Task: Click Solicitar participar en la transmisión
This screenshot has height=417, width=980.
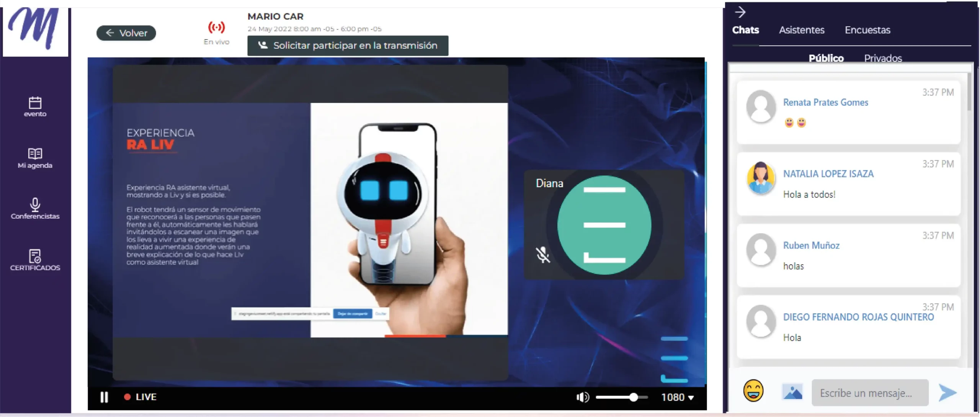Action: [x=348, y=46]
